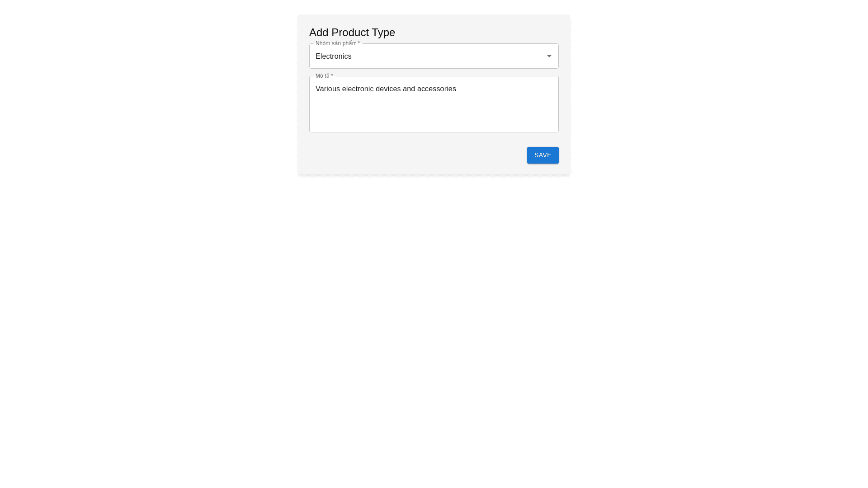The width and height of the screenshot is (868, 488).
Task: Click the word "Add" in the heading
Action: [x=319, y=33]
